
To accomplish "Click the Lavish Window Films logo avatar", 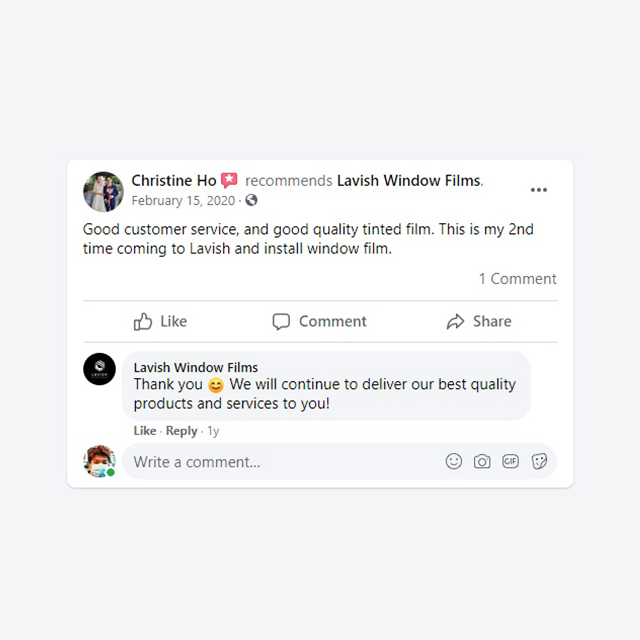I will [x=99, y=369].
